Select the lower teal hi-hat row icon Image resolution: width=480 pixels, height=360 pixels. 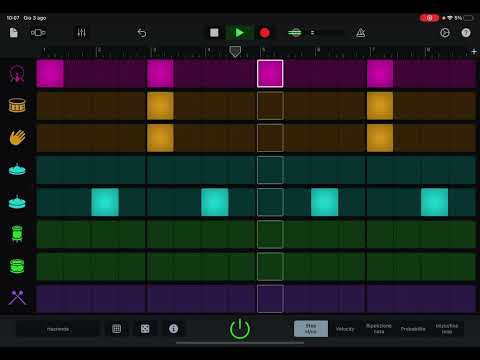click(x=17, y=202)
